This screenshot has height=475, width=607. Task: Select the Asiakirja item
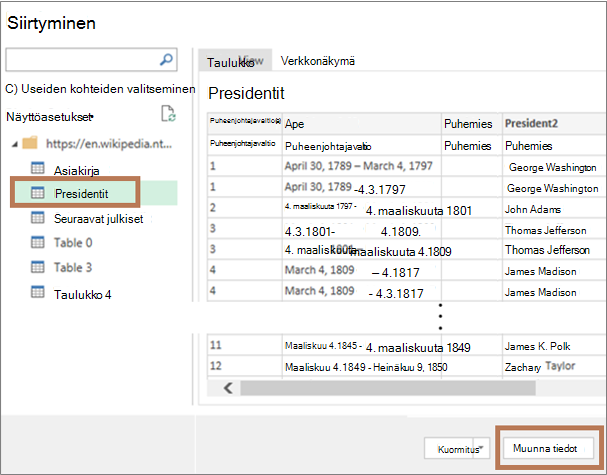[76, 170]
